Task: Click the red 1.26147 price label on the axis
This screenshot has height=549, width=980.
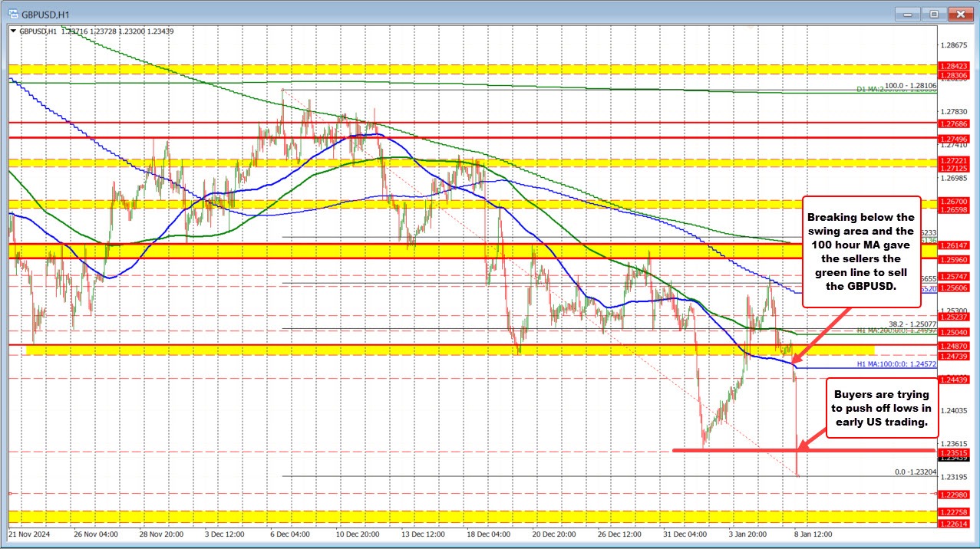Action: click(x=954, y=245)
